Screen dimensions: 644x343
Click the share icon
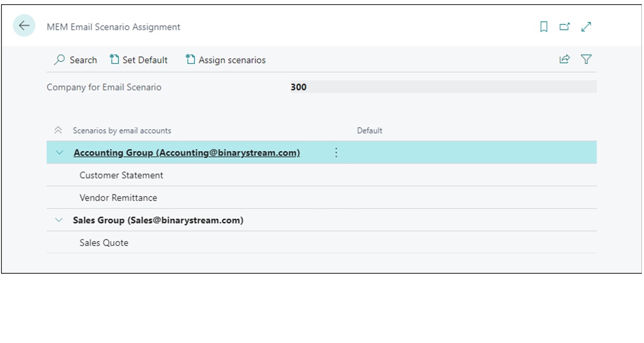tap(565, 59)
